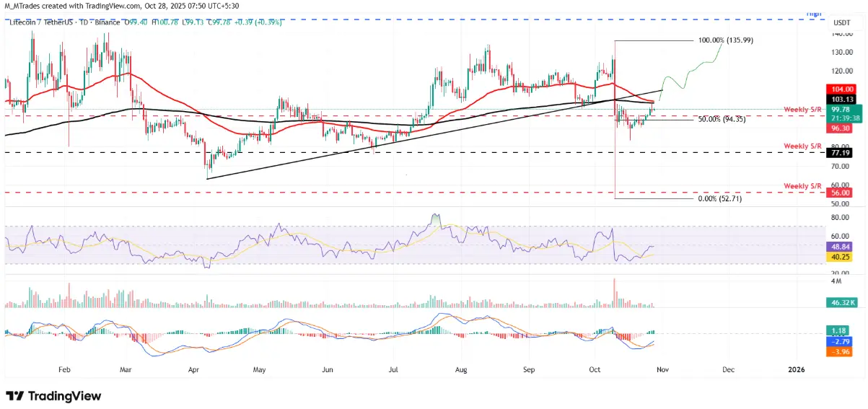This screenshot has height=409, width=868.
Task: Select the orange -3.96 signal line label
Action: click(x=838, y=352)
